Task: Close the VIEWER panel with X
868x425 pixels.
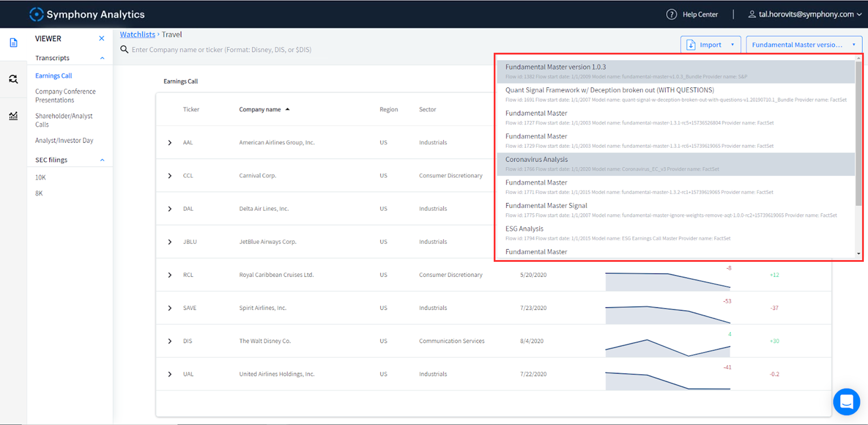Action: point(102,39)
